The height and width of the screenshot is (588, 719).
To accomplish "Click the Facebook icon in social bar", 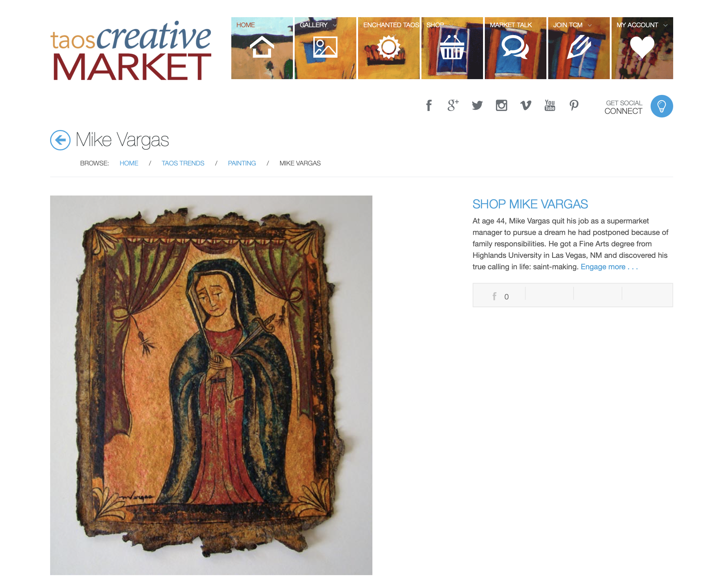I will 429,106.
